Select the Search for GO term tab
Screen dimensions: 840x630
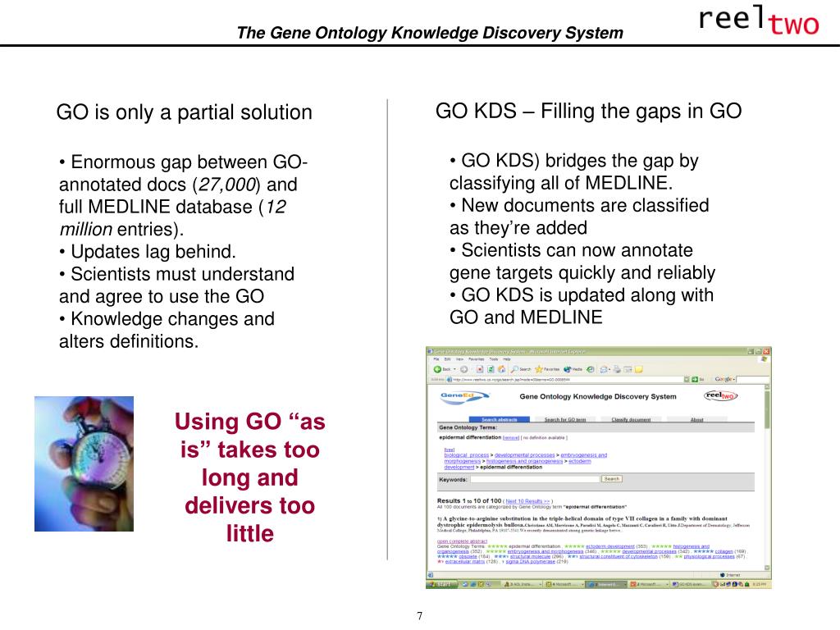click(x=565, y=419)
